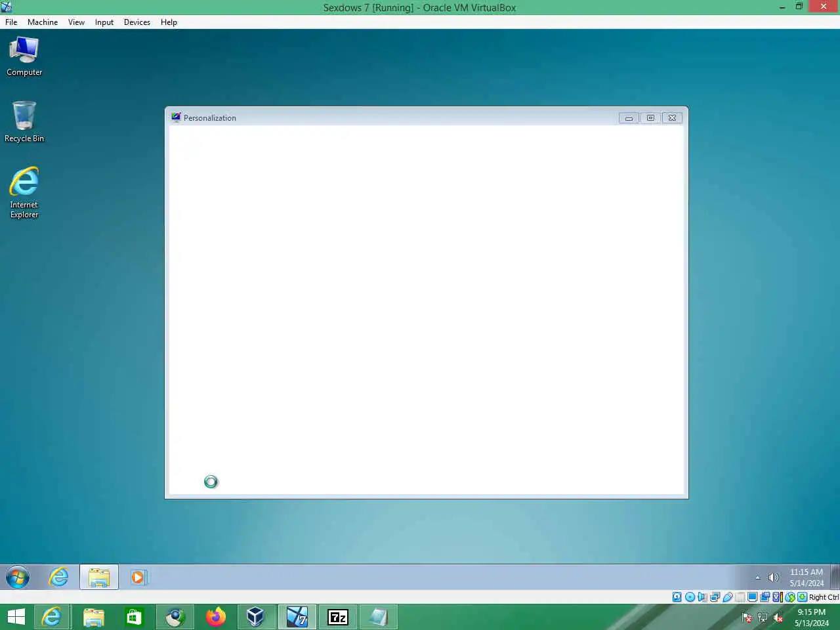
Task: Launch Windows Media Player on guest taskbar
Action: [138, 577]
